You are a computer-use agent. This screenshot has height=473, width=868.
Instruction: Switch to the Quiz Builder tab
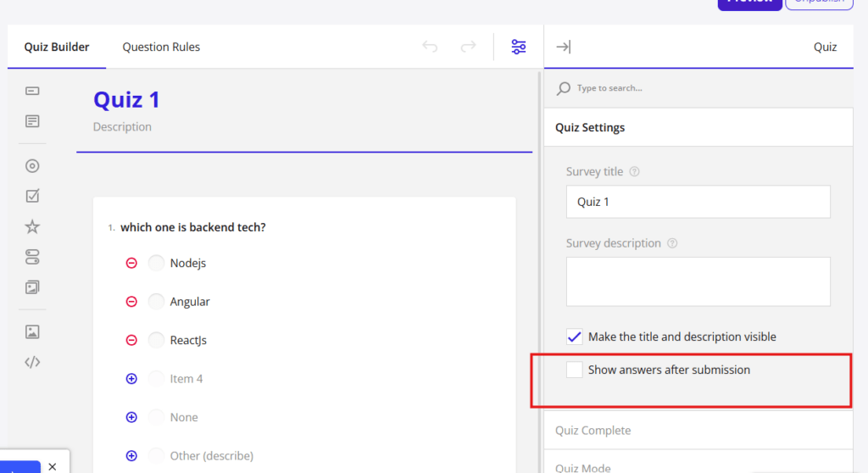[x=57, y=47]
